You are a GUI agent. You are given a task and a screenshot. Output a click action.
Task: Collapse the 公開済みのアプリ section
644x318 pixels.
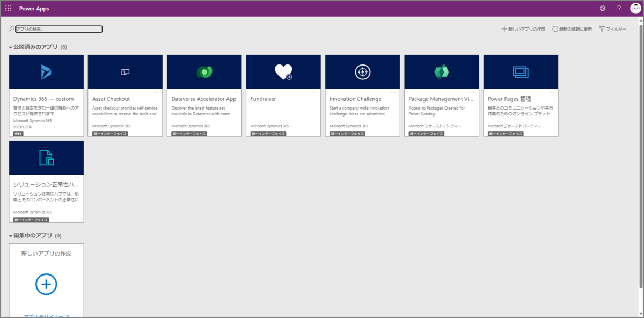tap(11, 47)
